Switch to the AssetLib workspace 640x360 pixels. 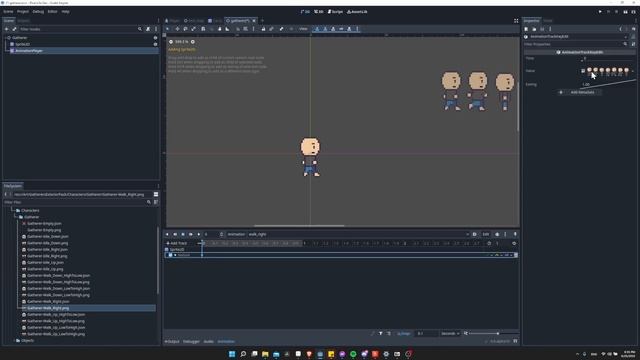357,12
